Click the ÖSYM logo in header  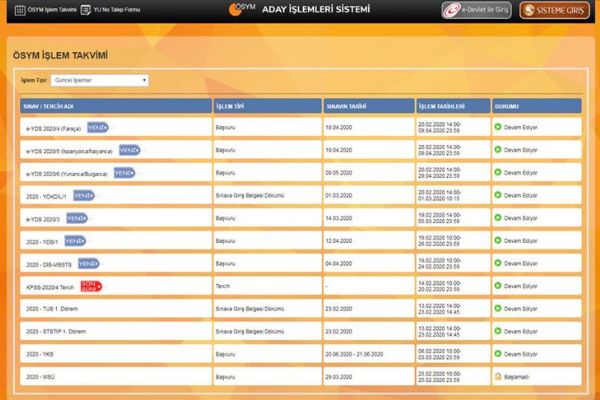tap(242, 10)
